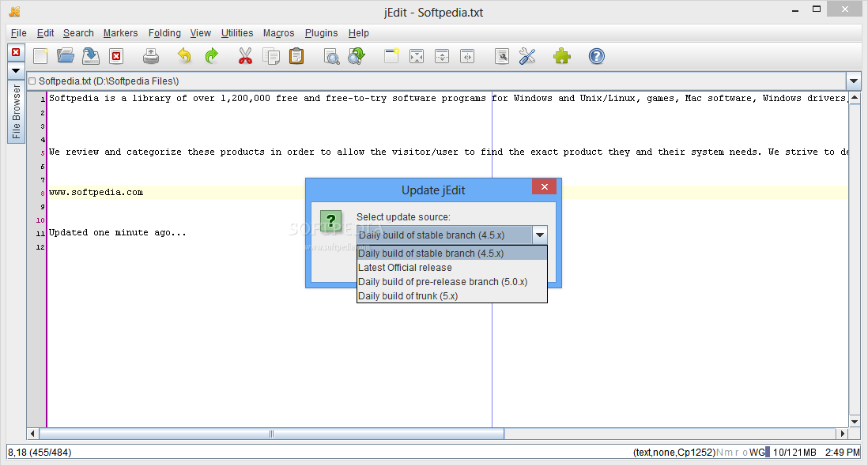Click horizontal scrollbar thumb

click(x=271, y=434)
